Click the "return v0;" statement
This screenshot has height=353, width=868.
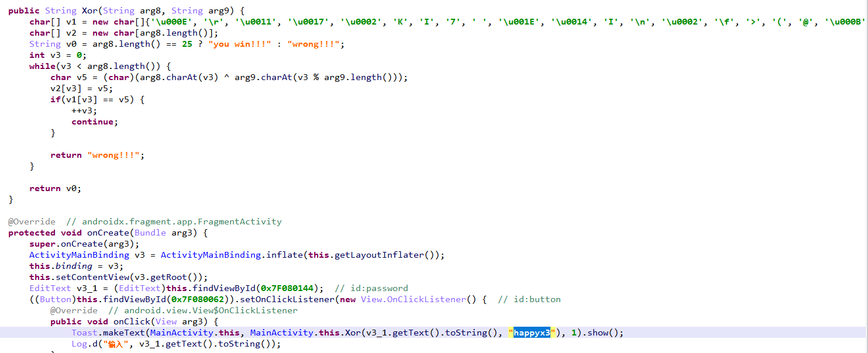click(x=55, y=188)
